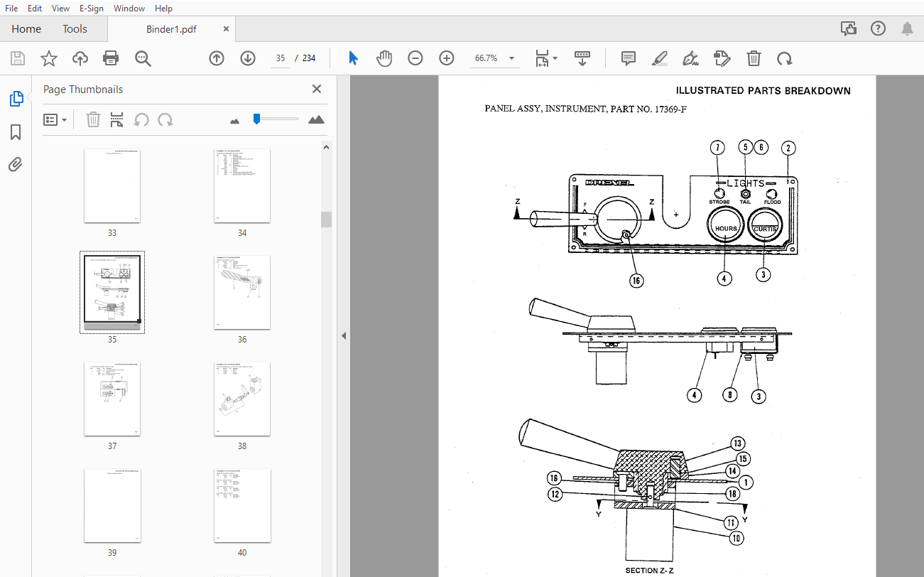Open the Edit menu
This screenshot has height=577, width=924.
[35, 9]
